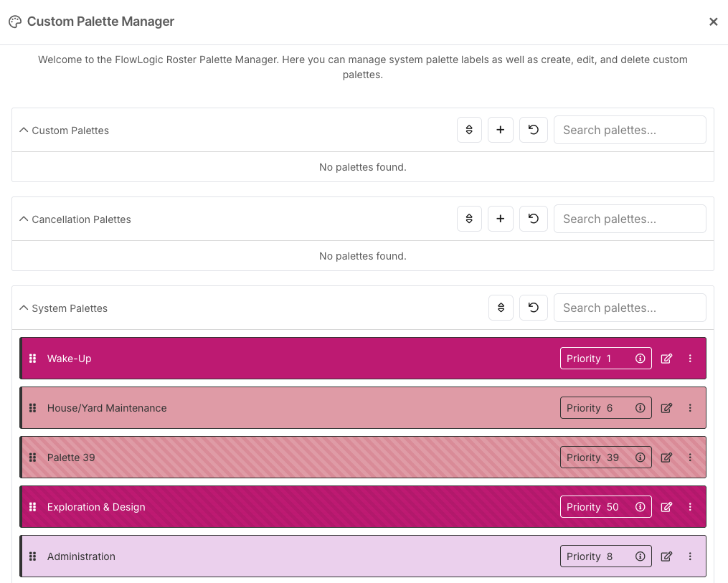Click Priority 39 field on Palette 39
Screen dimensions: 728x583
click(606, 458)
